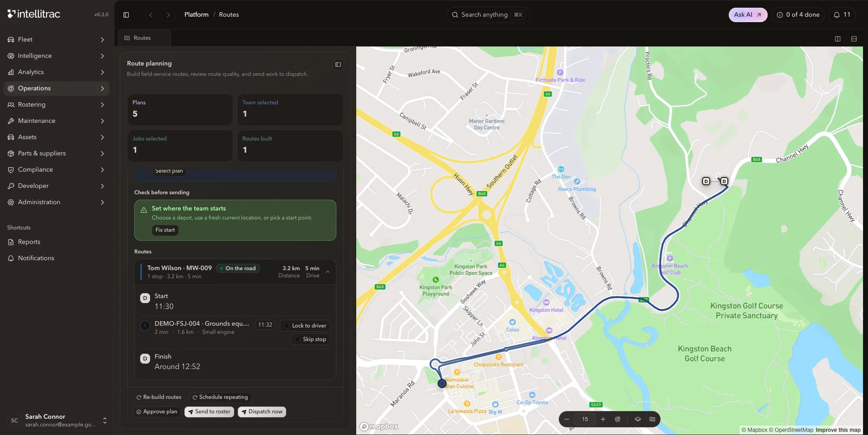Screen dimensions: 868x435
Task: Collapse Tom Wilson route details chevron
Action: click(328, 272)
